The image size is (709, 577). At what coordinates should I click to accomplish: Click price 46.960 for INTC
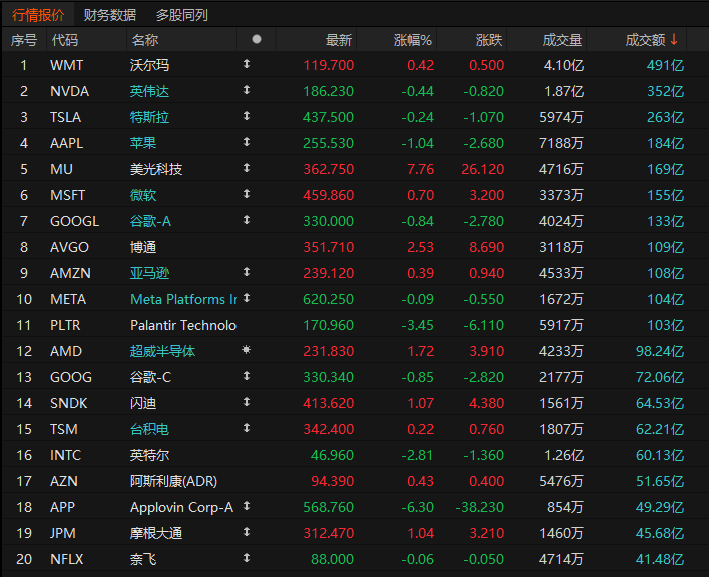tap(332, 455)
